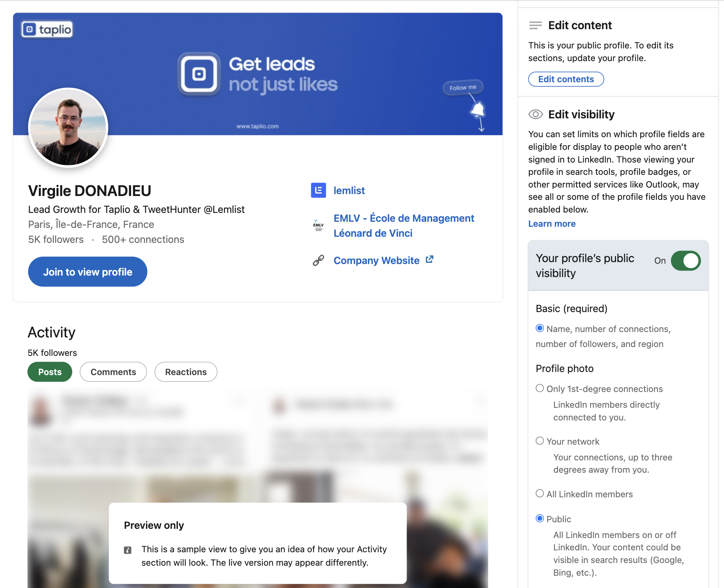The height and width of the screenshot is (588, 724).
Task: Click the Edit contents button
Action: (x=566, y=79)
